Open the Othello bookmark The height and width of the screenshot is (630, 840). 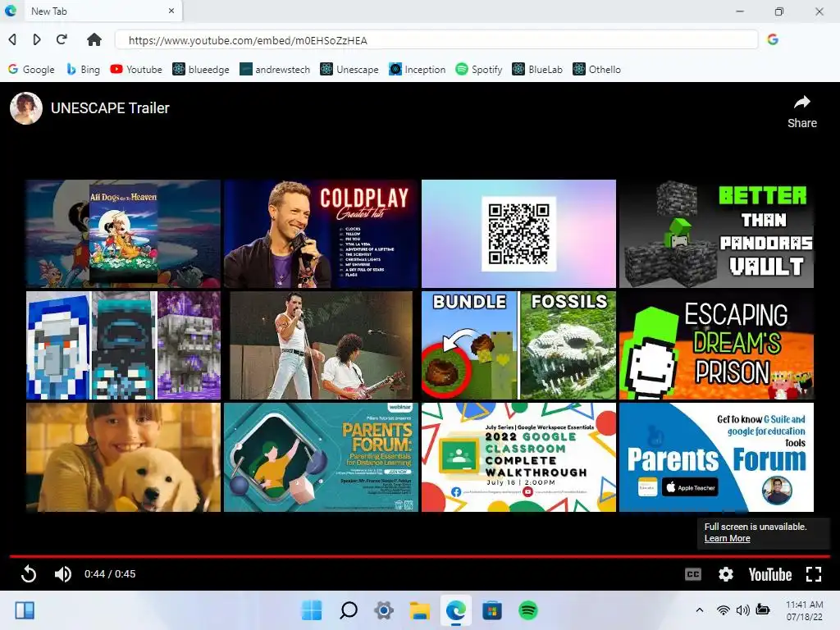pos(596,69)
